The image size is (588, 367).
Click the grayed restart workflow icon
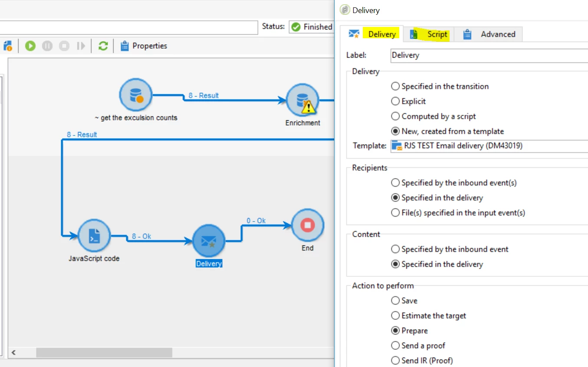81,46
